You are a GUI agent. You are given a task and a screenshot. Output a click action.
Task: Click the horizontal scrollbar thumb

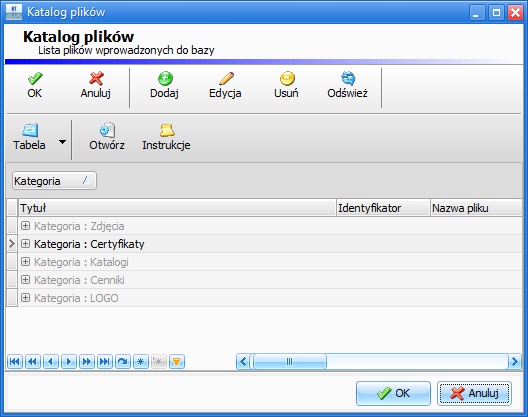290,362
